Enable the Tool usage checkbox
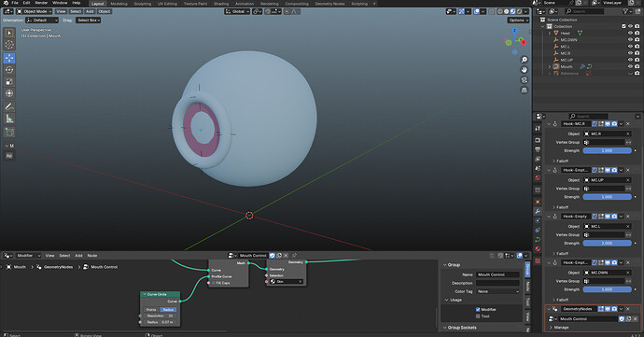 coord(478,316)
